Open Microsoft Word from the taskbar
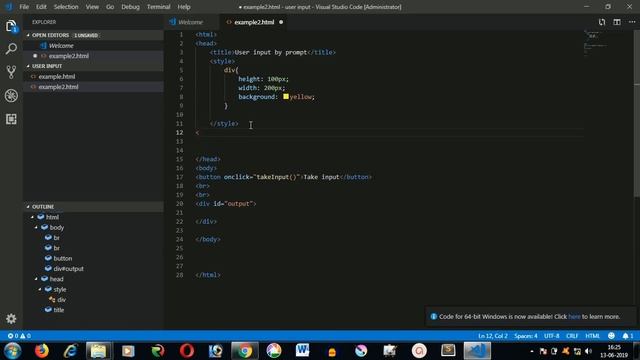640x360 pixels. [302, 350]
